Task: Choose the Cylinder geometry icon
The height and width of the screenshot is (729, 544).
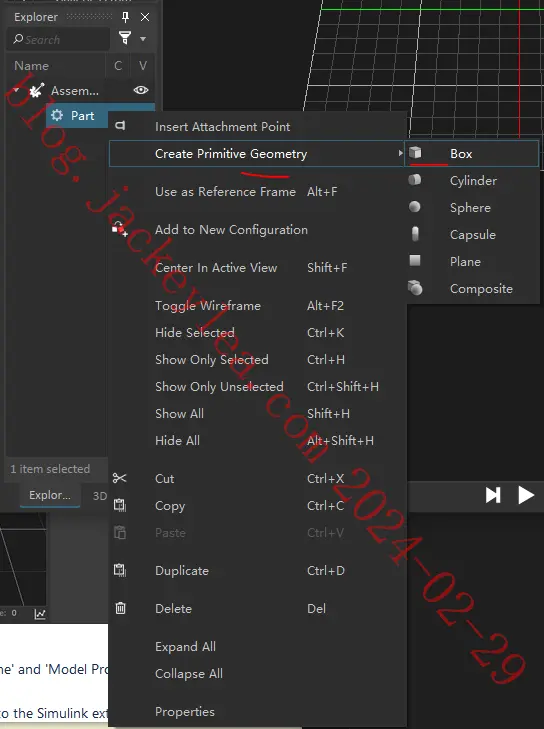Action: click(415, 180)
